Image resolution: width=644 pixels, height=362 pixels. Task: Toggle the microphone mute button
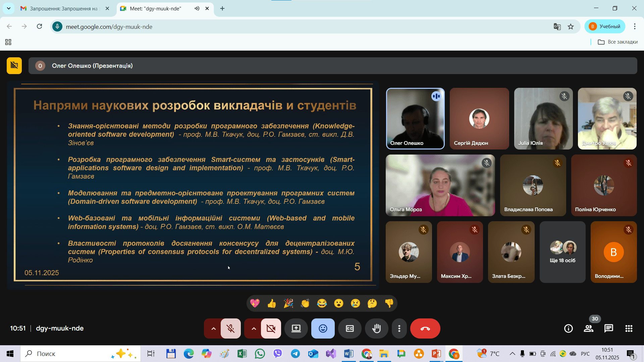tap(231, 328)
